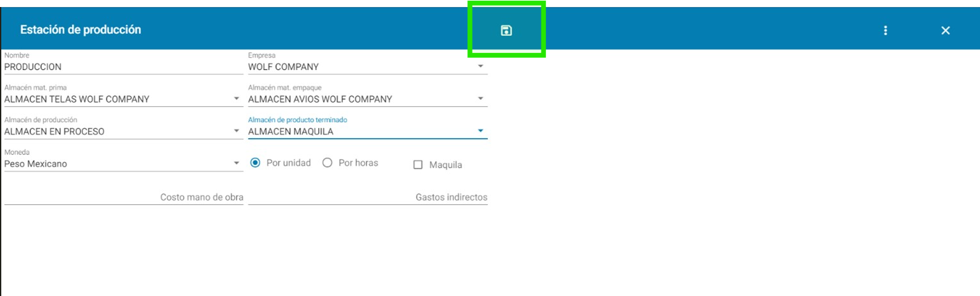Save the production station with disk icon
The width and height of the screenshot is (980, 296).
[x=506, y=31]
